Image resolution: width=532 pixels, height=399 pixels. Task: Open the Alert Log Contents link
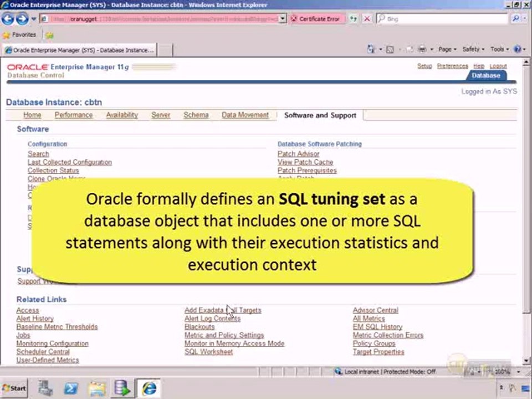[x=212, y=319]
